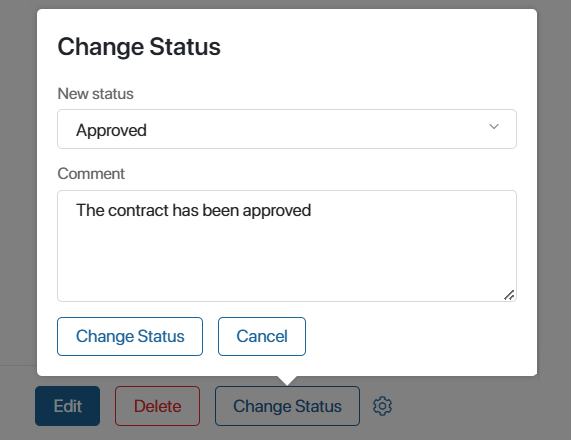Click the 'Change Status' dialog heading
This screenshot has height=440, width=571.
pos(139,47)
